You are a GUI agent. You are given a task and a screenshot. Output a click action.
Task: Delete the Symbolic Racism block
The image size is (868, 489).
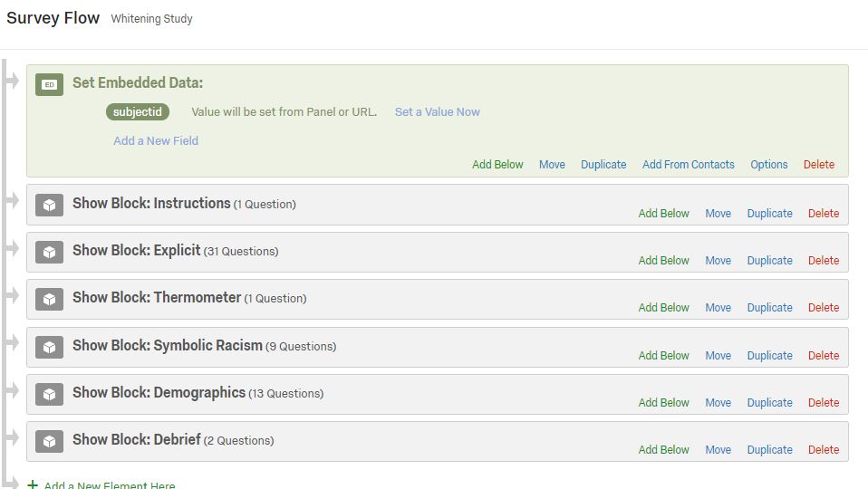pos(824,355)
